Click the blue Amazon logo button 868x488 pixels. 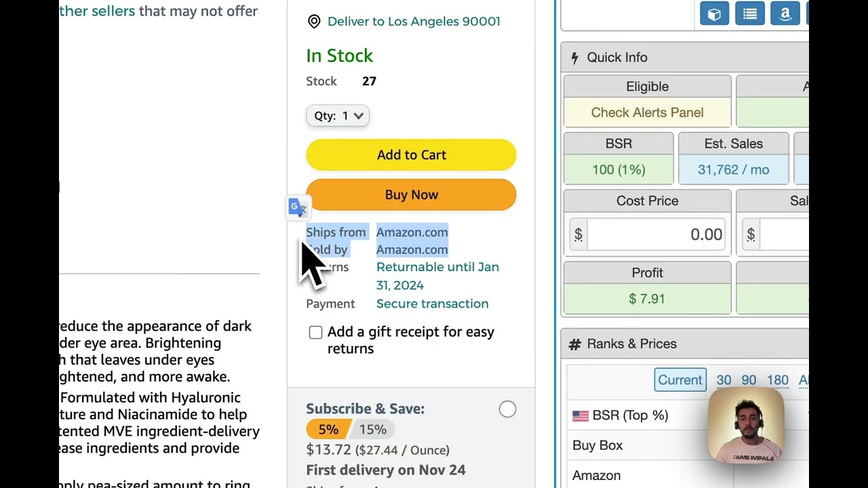click(x=785, y=14)
